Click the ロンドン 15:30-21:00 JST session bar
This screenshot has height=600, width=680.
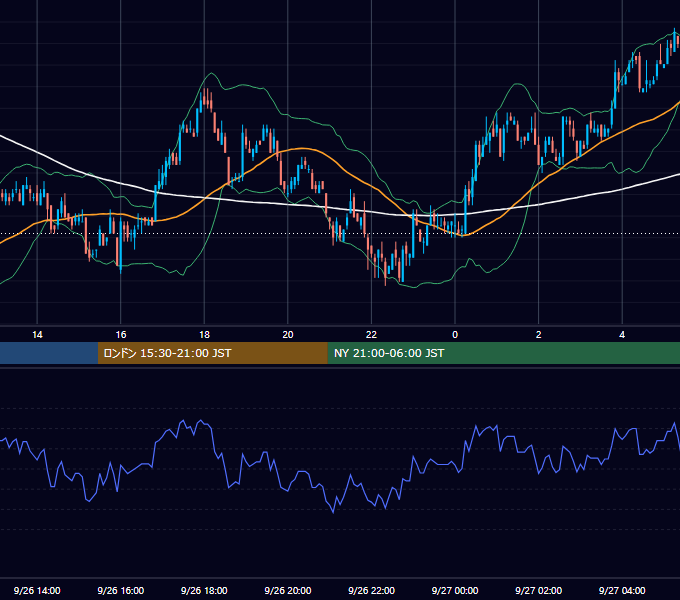point(212,353)
